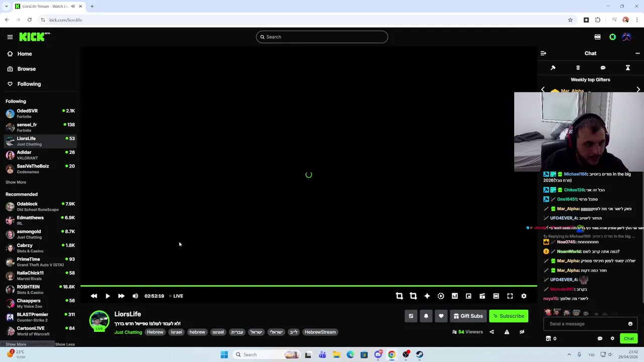Click the circular playback speed icon
The image size is (644, 362).
(441, 296)
